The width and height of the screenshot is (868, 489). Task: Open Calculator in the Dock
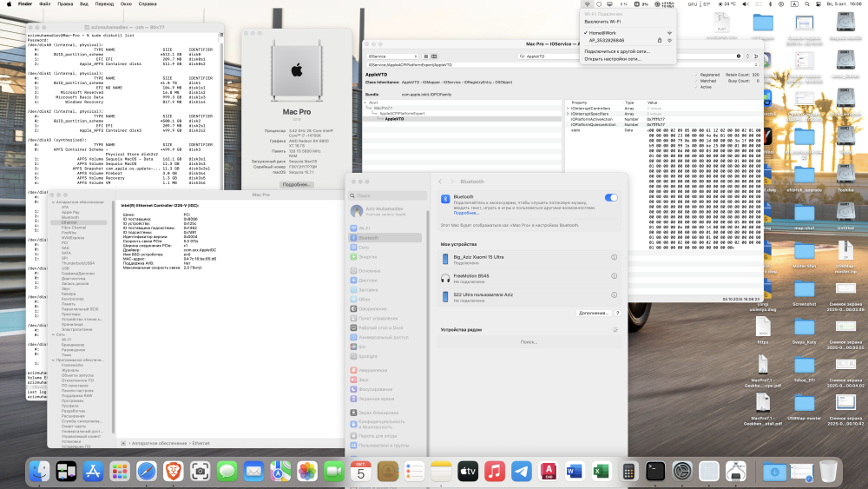pyautogui.click(x=628, y=472)
